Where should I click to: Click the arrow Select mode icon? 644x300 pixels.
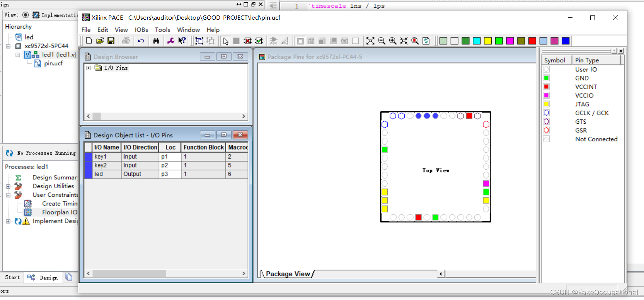click(x=226, y=41)
